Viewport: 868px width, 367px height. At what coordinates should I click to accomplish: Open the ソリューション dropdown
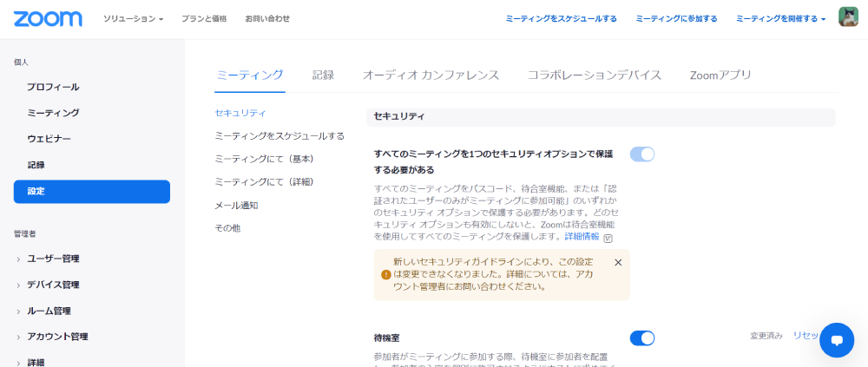134,19
